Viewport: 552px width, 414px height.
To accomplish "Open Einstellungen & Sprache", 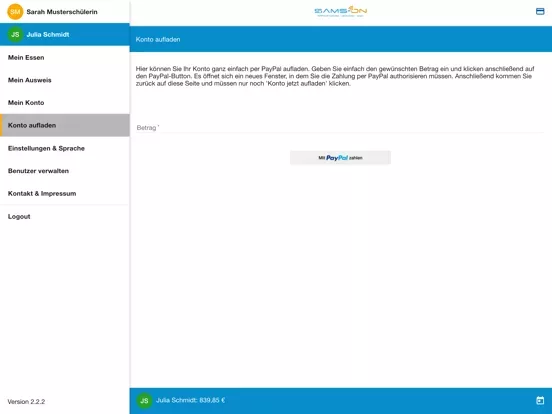I will coord(65,148).
